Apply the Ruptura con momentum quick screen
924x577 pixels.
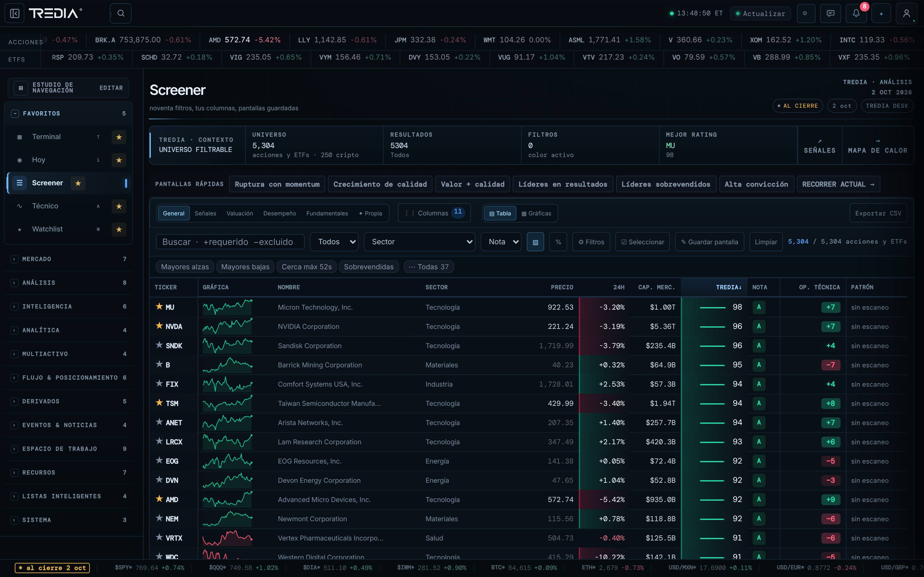point(277,184)
